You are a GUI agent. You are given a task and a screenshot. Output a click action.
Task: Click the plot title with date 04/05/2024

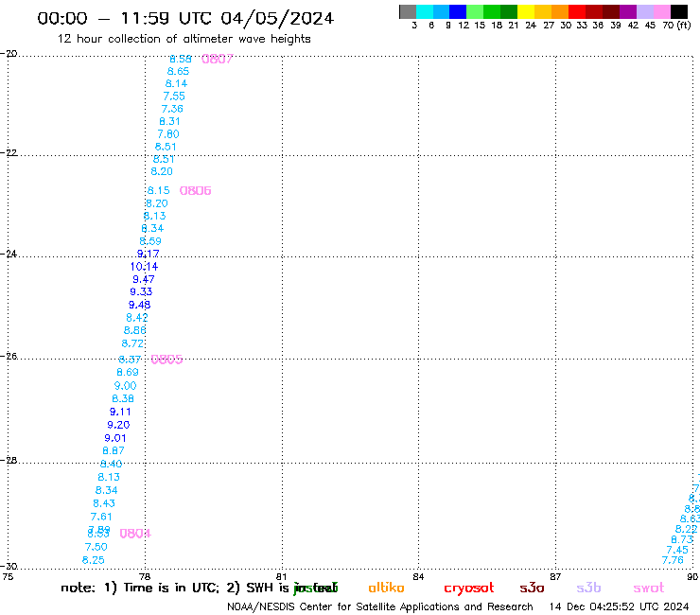click(185, 18)
